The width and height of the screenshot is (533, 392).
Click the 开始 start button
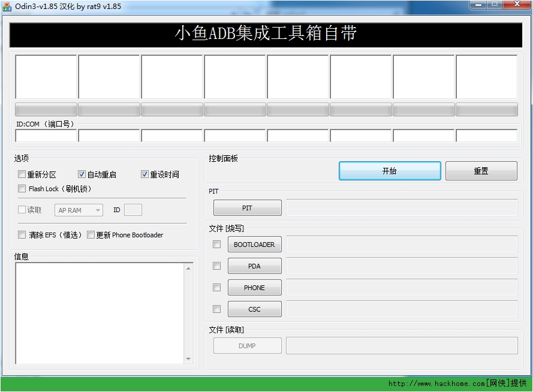pos(390,171)
